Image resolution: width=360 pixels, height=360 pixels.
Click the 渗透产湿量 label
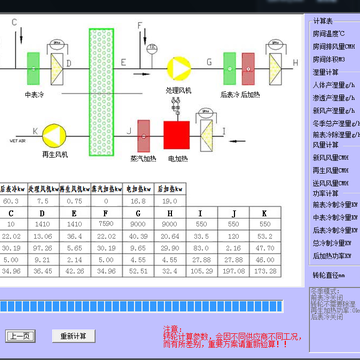click(x=334, y=98)
